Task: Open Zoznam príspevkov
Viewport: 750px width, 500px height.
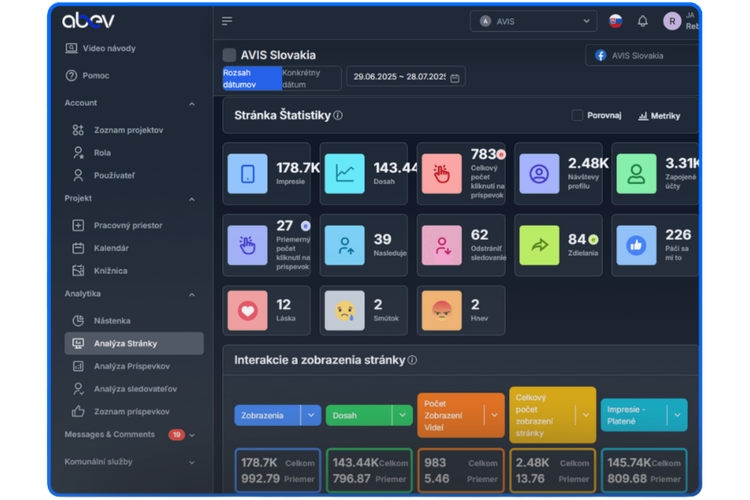Action: 132,411
